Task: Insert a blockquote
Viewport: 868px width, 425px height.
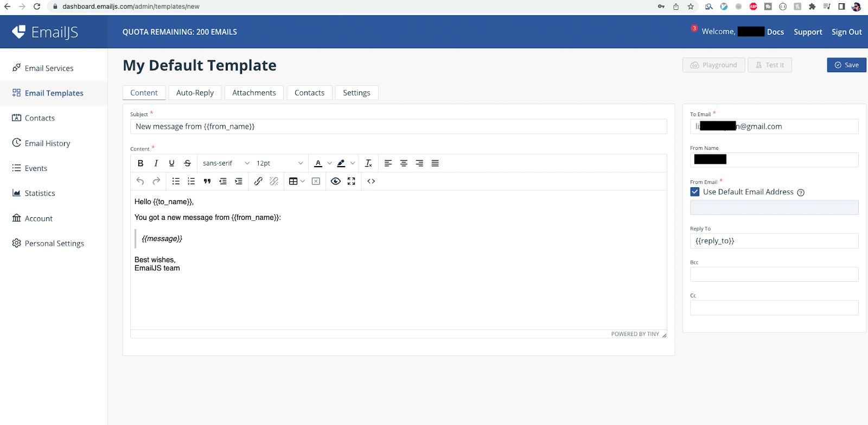Action: pyautogui.click(x=207, y=181)
